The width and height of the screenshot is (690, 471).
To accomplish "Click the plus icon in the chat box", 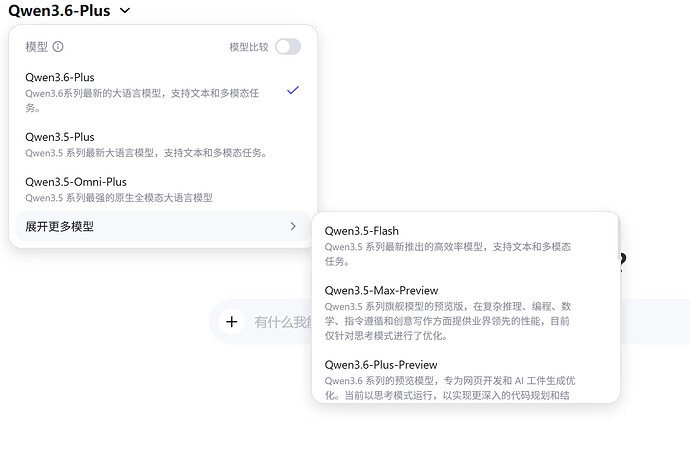I will tap(232, 321).
